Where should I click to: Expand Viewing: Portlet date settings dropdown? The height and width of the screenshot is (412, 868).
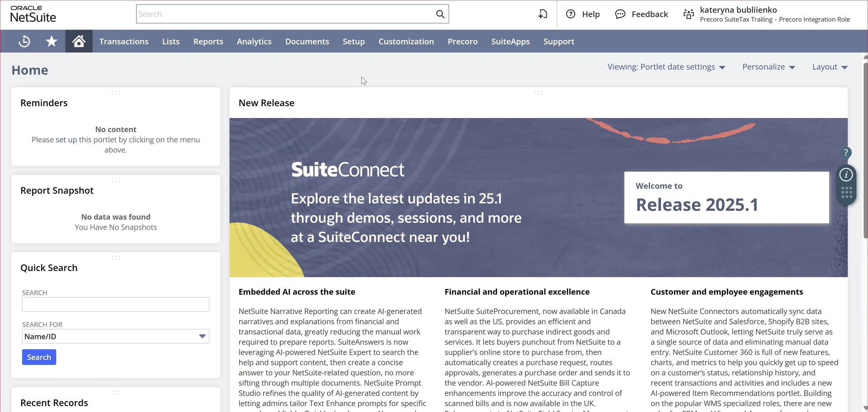point(666,67)
